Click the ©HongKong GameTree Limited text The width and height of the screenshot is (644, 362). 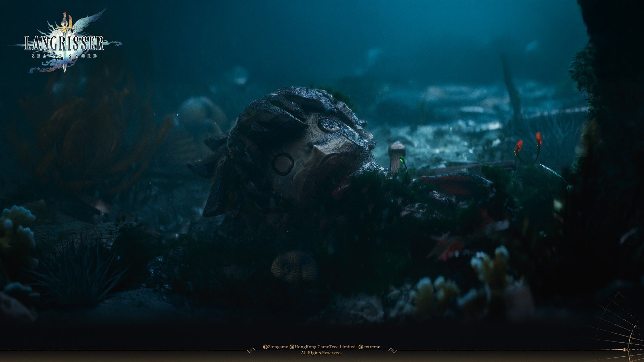pos(323,347)
